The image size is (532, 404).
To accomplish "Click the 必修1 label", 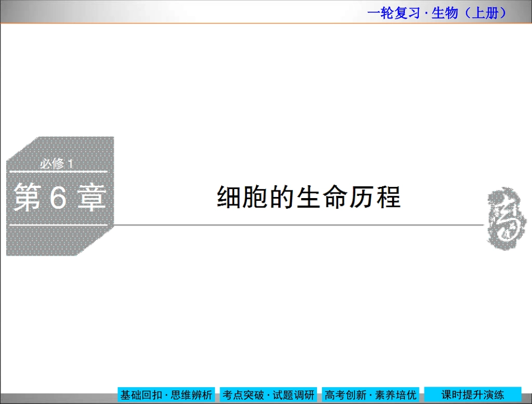I will [57, 164].
